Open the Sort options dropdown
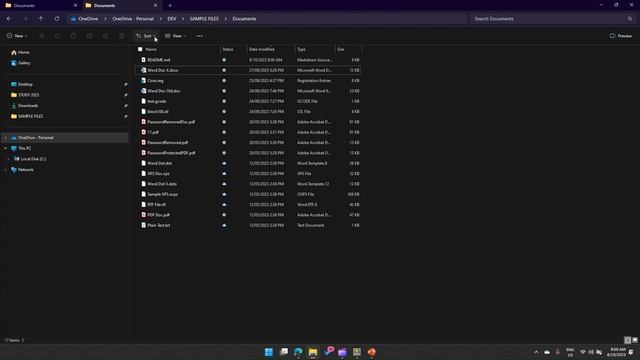 click(147, 36)
